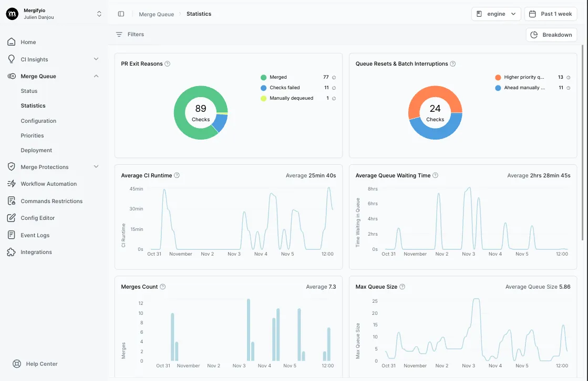Toggle the Checks failed legend dot
This screenshot has height=381, width=588.
click(x=263, y=88)
